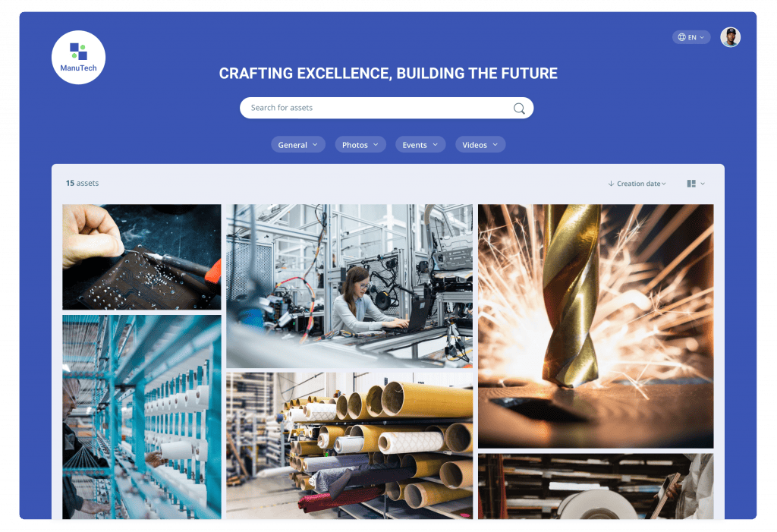Open the drill bit sparks photo

(x=596, y=326)
